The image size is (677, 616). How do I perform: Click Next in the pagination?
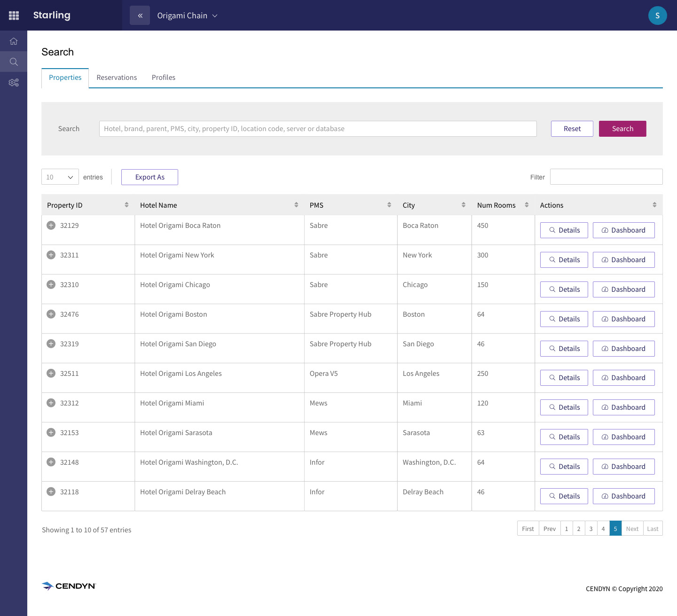(x=632, y=529)
